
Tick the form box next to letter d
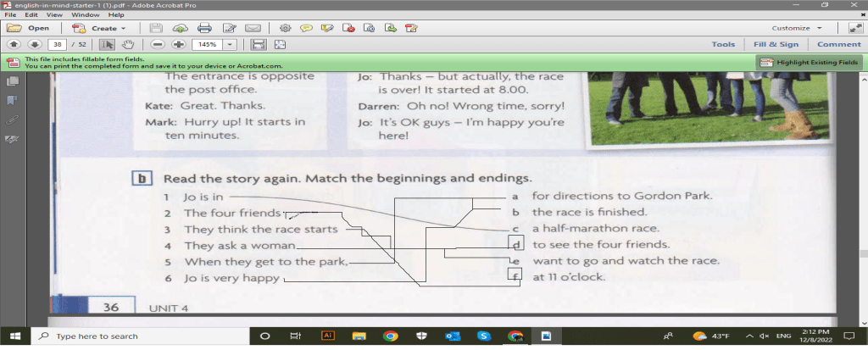pos(515,245)
